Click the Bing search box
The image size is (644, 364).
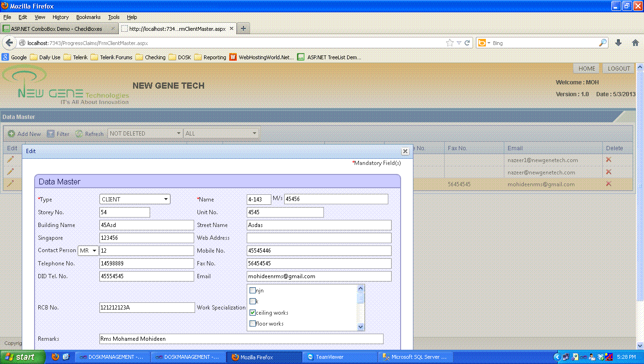pos(544,43)
